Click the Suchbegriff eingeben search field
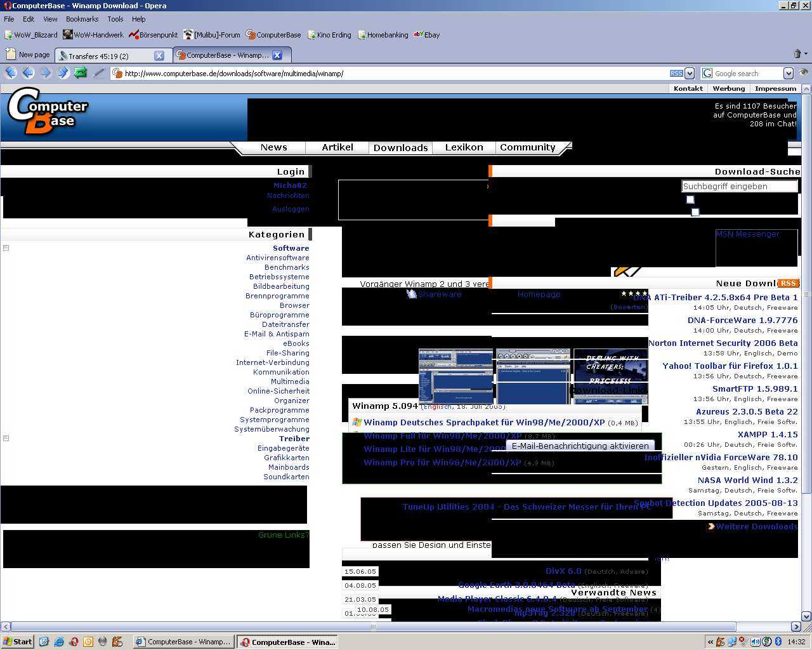 click(x=739, y=186)
